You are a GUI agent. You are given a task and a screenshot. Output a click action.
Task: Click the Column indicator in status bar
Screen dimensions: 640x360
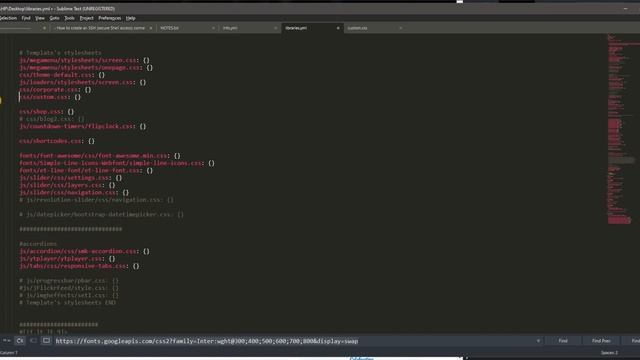pyautogui.click(x=9, y=353)
